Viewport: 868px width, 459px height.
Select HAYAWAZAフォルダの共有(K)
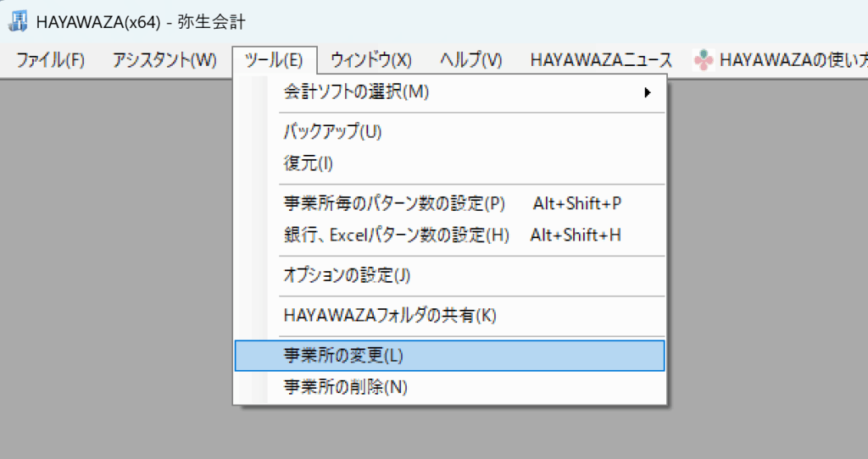point(390,316)
